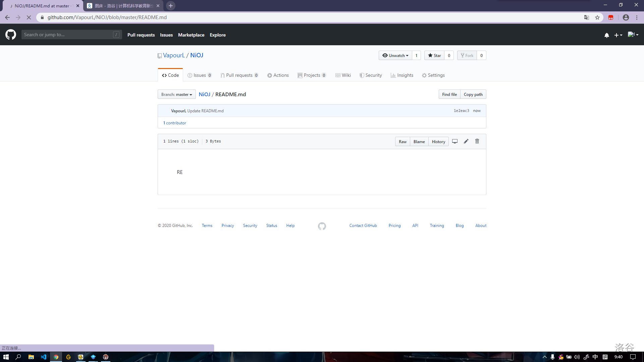
Task: Star the NiOJ repository
Action: 434,55
